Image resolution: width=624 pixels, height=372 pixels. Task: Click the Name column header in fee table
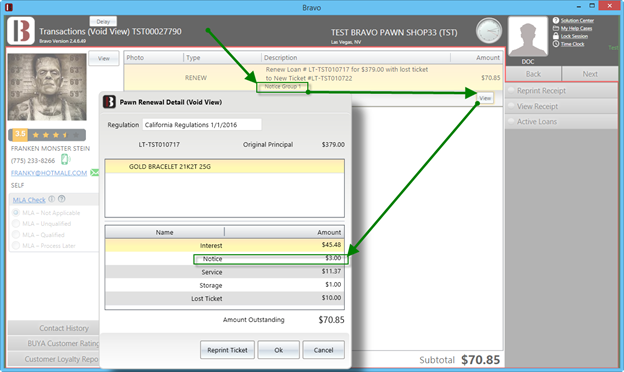coord(164,232)
